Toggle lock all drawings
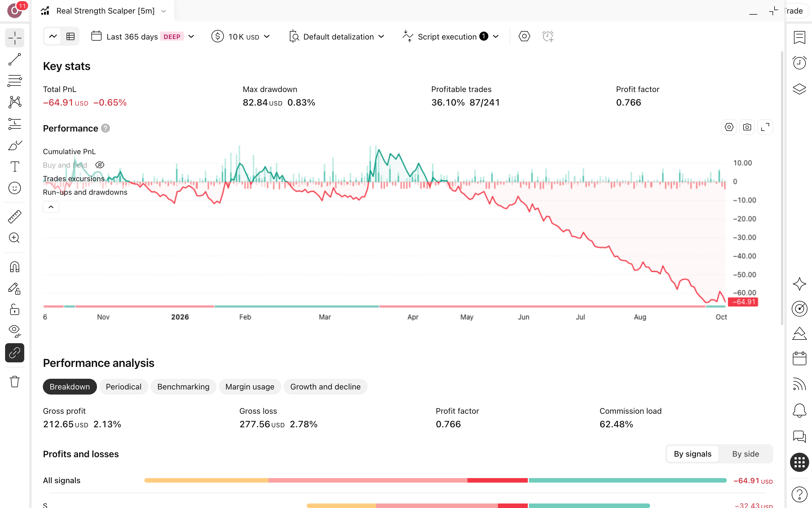Screen dimensions: 812x508 [15, 310]
